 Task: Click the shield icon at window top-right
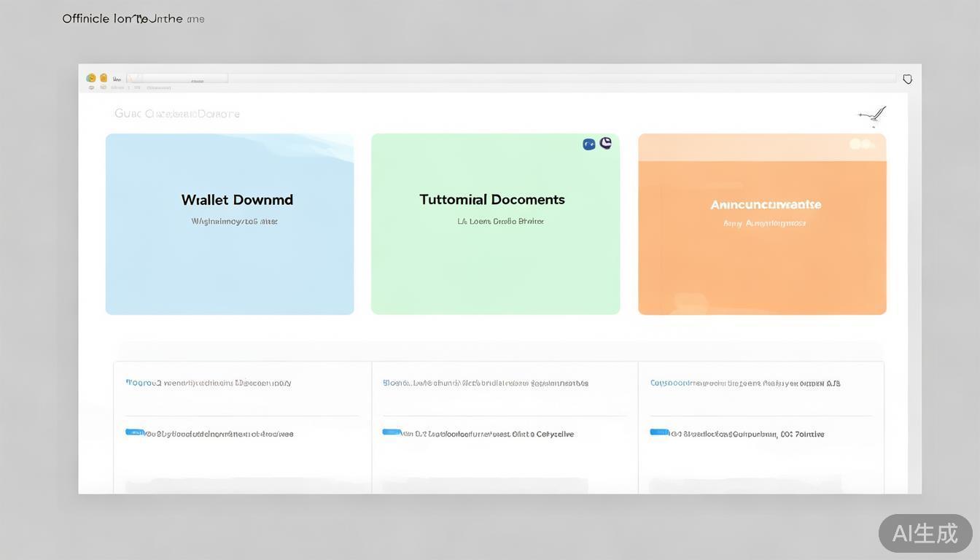pyautogui.click(x=908, y=79)
